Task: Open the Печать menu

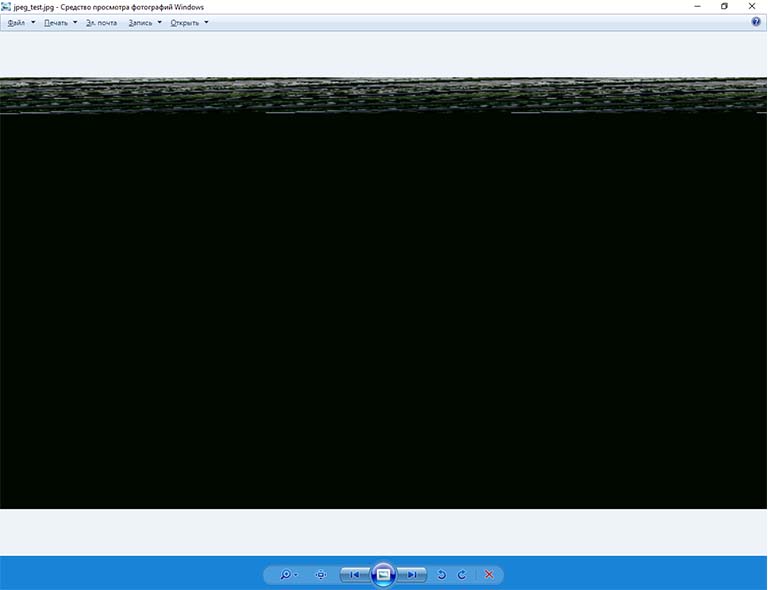Action: coord(55,22)
